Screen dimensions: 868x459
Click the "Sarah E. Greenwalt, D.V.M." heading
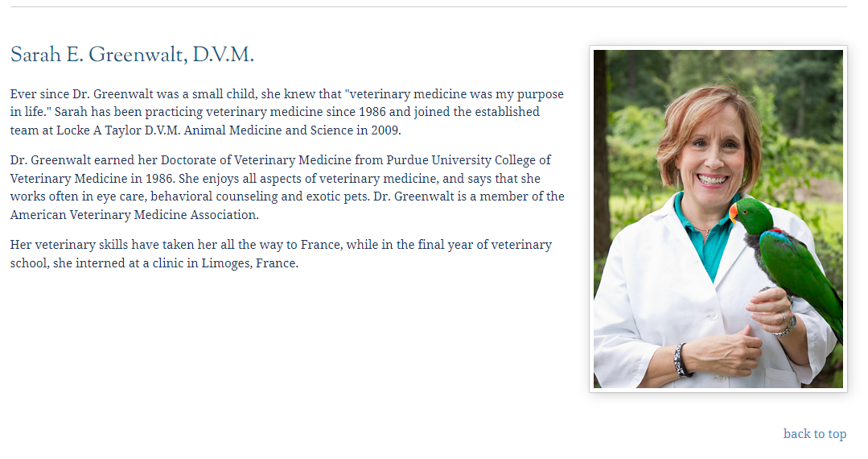click(x=132, y=56)
